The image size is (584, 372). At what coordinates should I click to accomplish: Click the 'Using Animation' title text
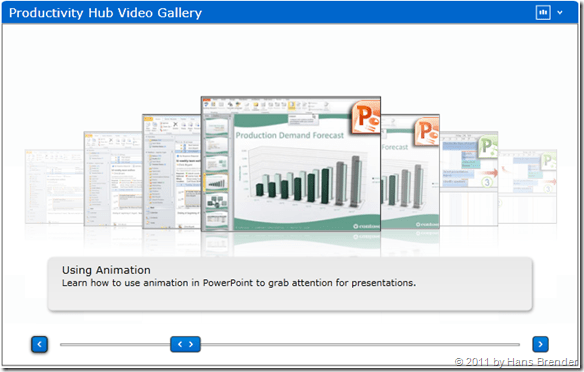point(106,270)
